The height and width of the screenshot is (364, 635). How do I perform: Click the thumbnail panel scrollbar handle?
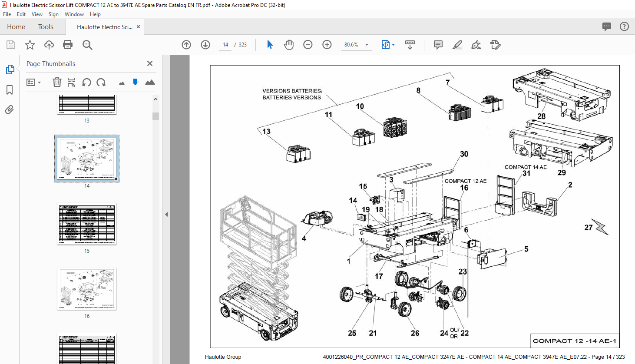point(155,116)
